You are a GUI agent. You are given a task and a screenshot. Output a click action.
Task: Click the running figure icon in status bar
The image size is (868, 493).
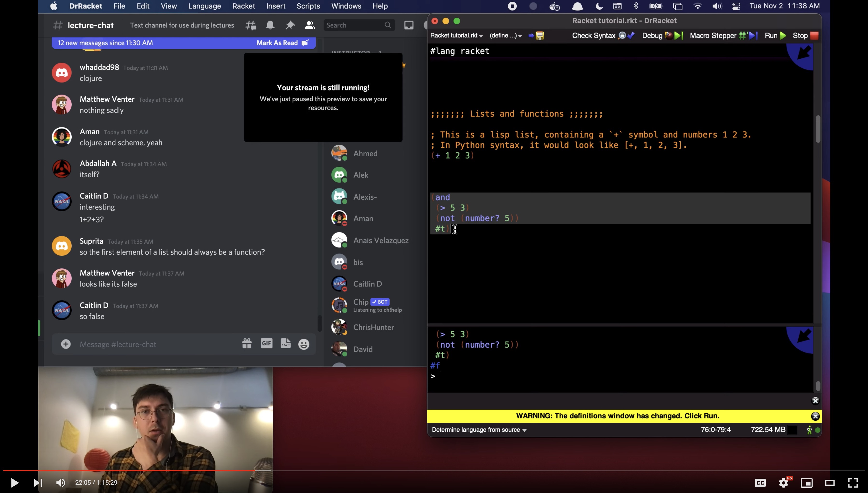809,430
